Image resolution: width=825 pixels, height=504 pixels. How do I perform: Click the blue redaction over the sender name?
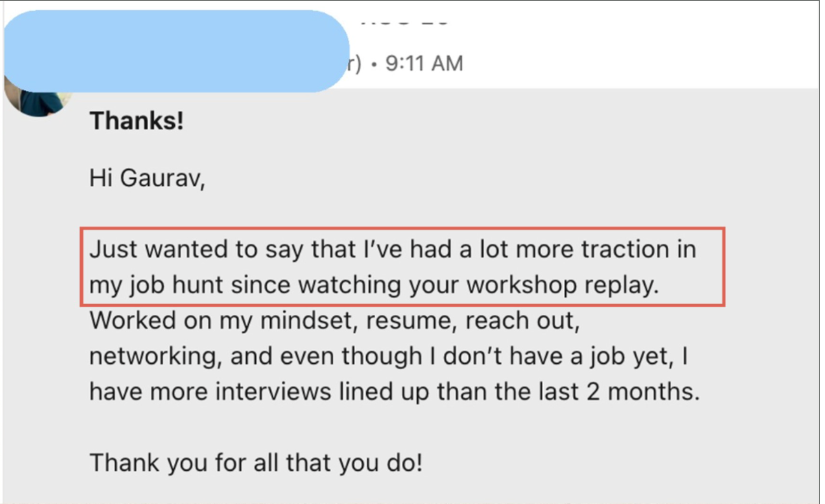point(176,51)
